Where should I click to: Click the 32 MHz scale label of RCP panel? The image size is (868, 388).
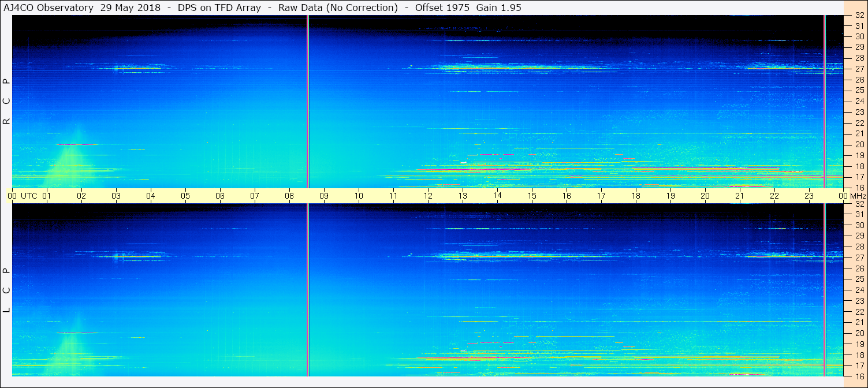(859, 15)
